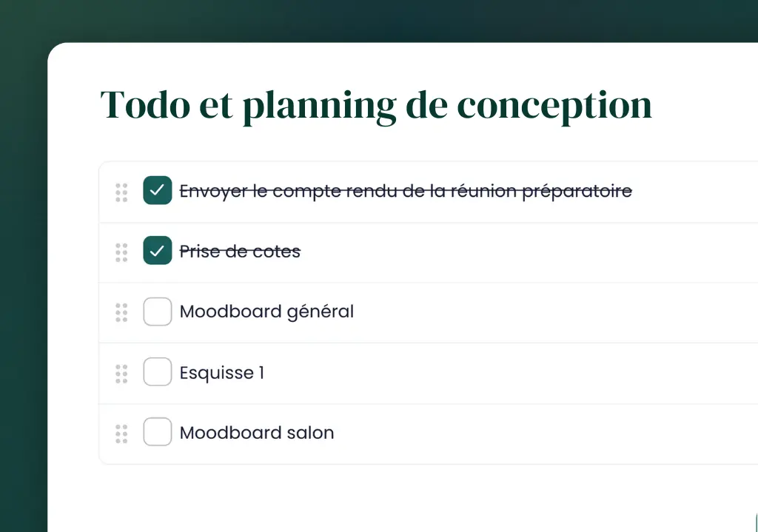This screenshot has width=758, height=532.
Task: Grab the drag handle for Prise de cotes
Action: pyautogui.click(x=121, y=252)
